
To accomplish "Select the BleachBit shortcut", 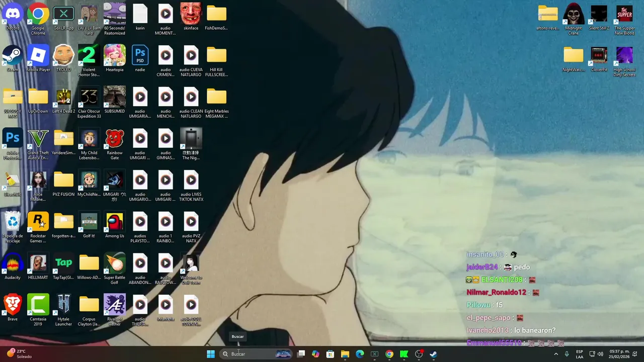I will point(13,183).
